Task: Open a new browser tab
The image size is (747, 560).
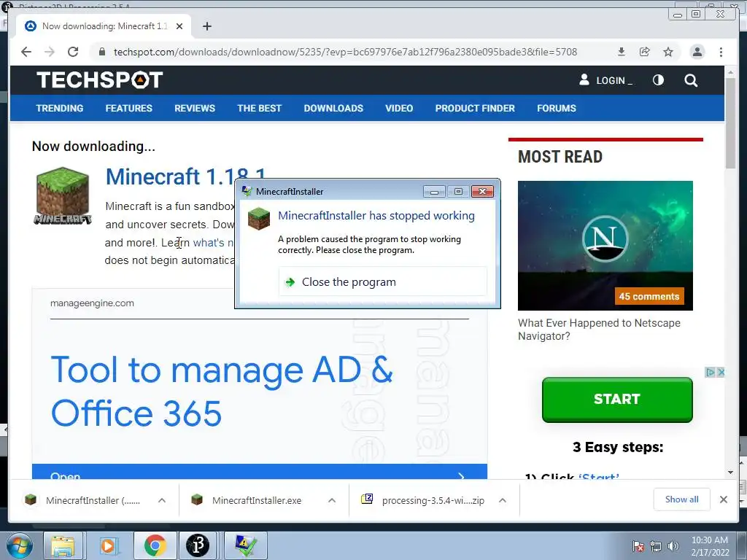Action: tap(206, 26)
